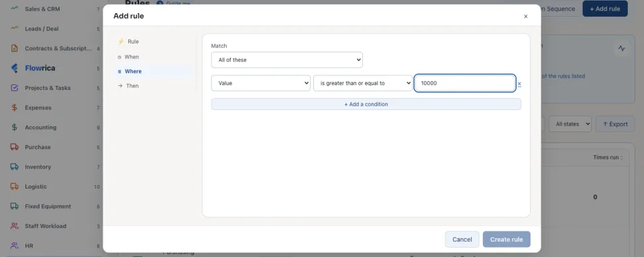Remove the condition with the x icon

tap(519, 84)
